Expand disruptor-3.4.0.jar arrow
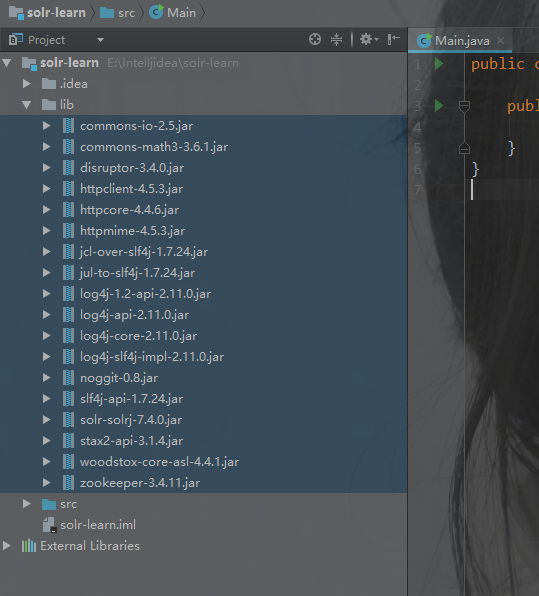Image resolution: width=539 pixels, height=596 pixels. pos(46,168)
